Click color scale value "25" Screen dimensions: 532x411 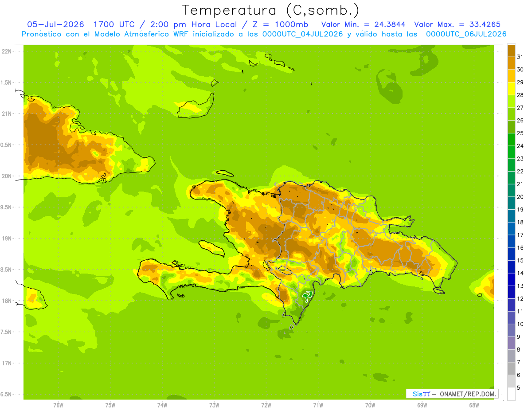pos(520,133)
